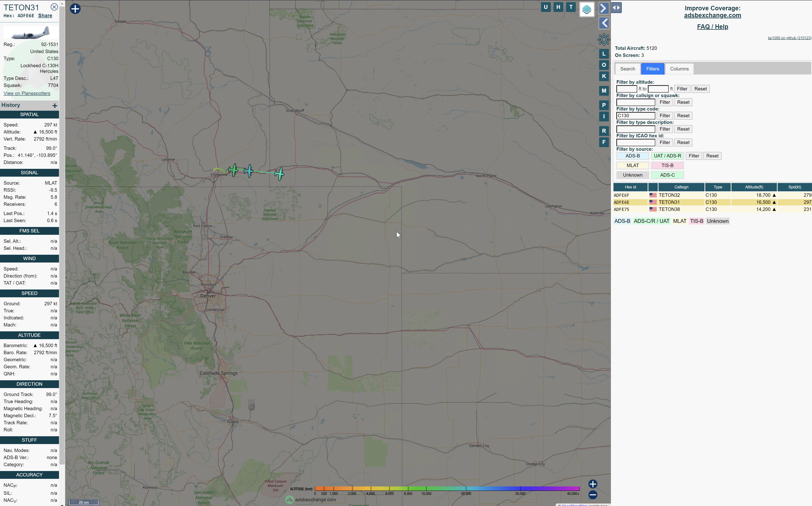Viewport: 812px width, 506px height.
Task: Click the callsign or squawk filter field
Action: coord(636,102)
